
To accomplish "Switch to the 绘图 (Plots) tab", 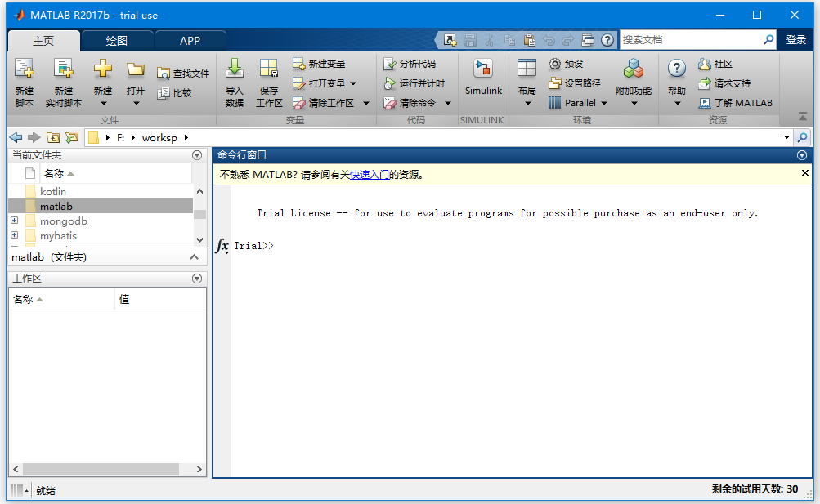I will 117,41.
